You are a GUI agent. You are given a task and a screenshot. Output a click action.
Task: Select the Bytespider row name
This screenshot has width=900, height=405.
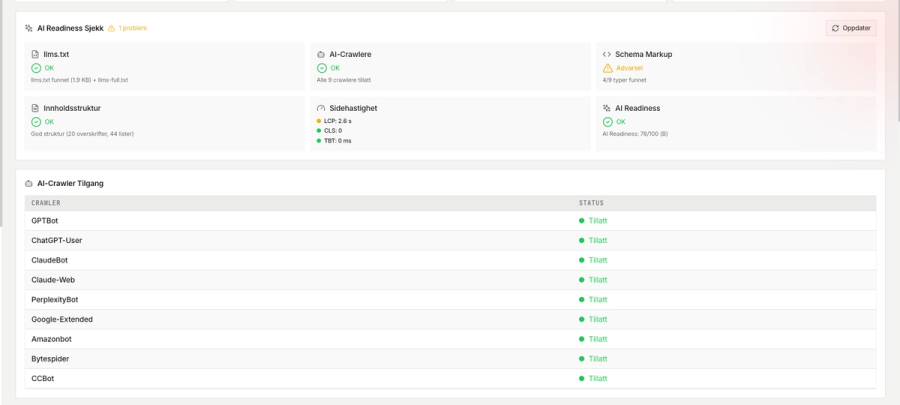50,359
